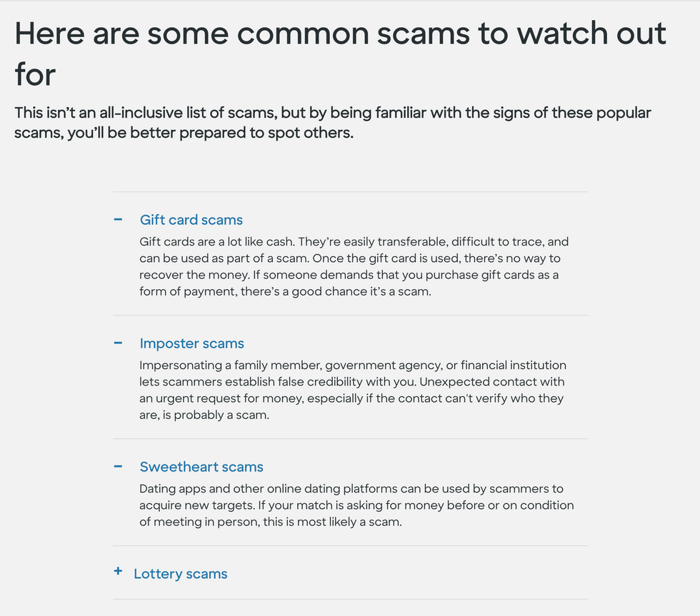Click the minus icon beside Gift card scams
The image size is (700, 616).
tap(118, 220)
